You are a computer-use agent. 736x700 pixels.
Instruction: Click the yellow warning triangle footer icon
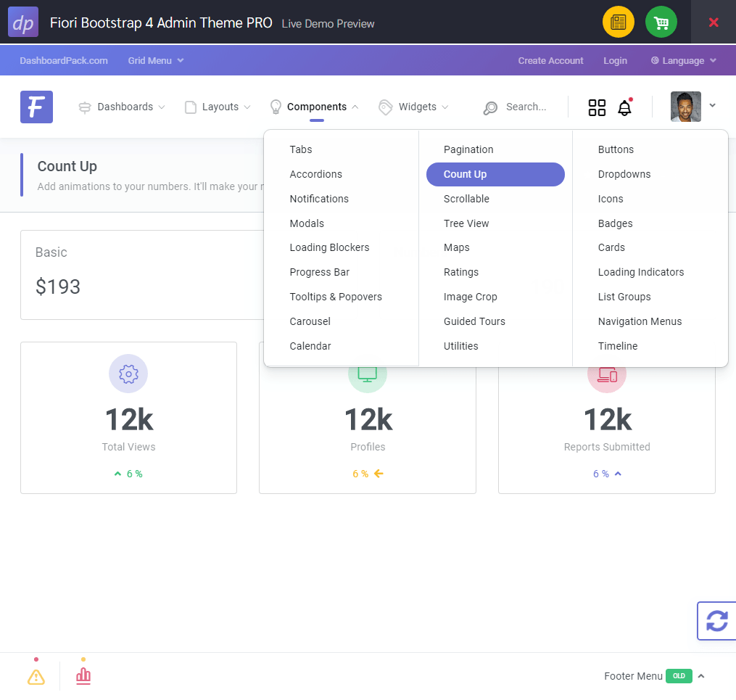36,677
